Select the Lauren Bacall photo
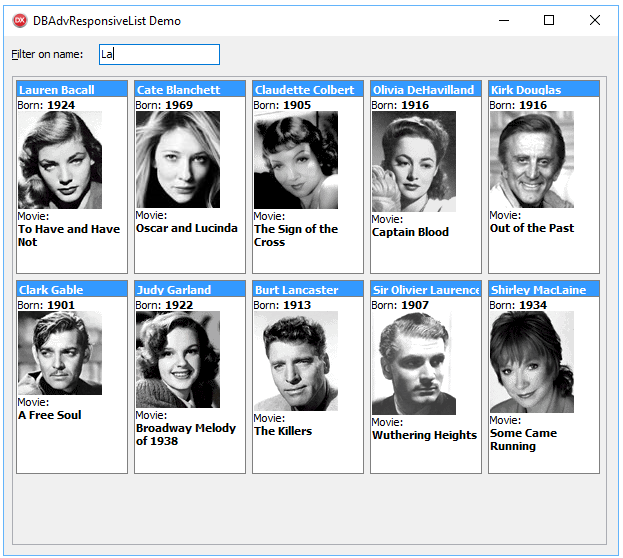Screen dimensions: 623x558 [60, 160]
